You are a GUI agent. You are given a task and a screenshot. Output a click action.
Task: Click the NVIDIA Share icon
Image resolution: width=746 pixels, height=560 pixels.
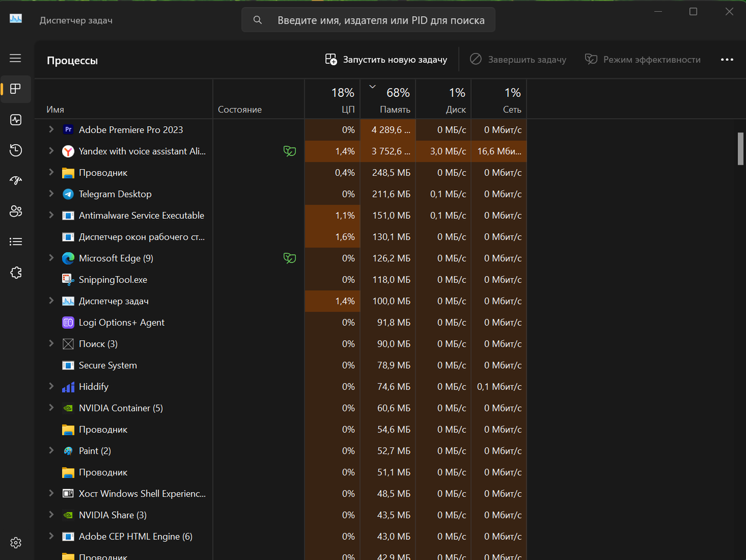[68, 515]
